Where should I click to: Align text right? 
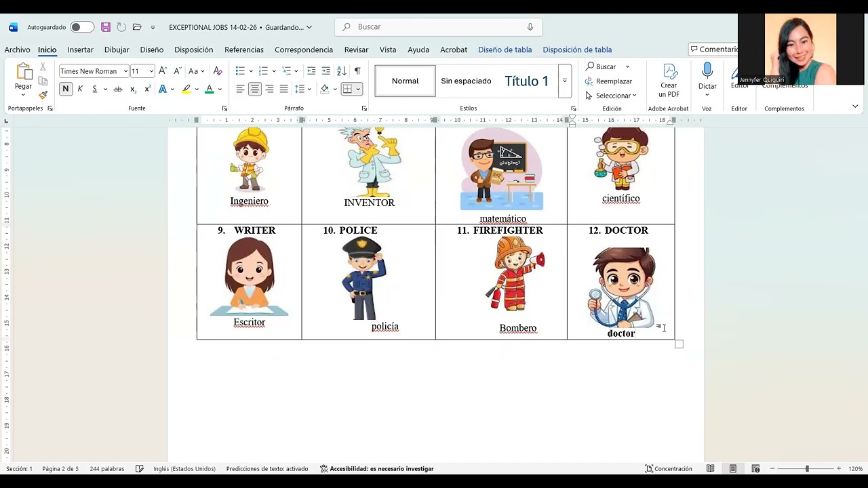pos(269,89)
